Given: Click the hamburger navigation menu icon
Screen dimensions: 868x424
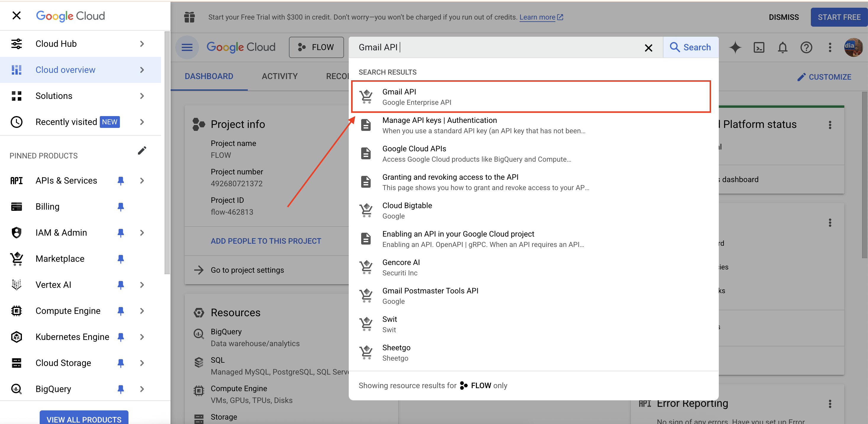Looking at the screenshot, I should [187, 48].
